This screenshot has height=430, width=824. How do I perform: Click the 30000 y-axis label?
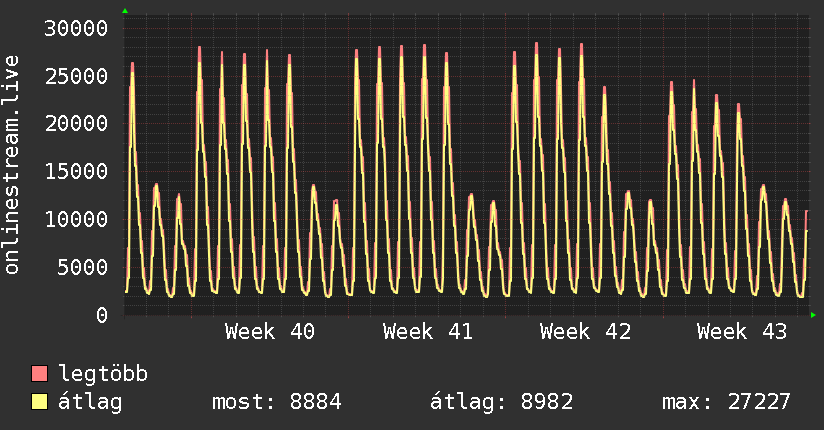coord(76,28)
